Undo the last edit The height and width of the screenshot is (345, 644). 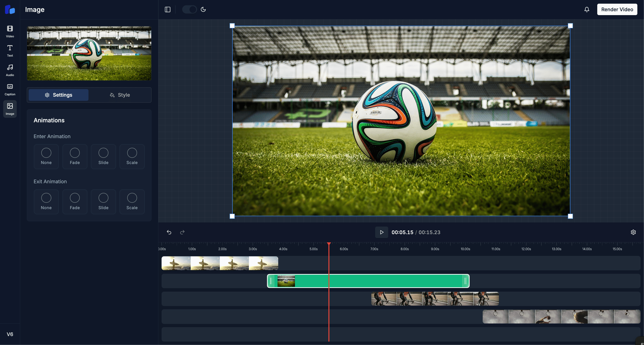(x=169, y=232)
